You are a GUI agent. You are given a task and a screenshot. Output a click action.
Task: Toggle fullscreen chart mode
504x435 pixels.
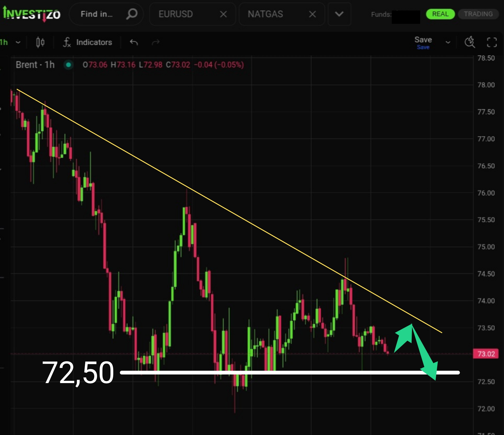492,42
